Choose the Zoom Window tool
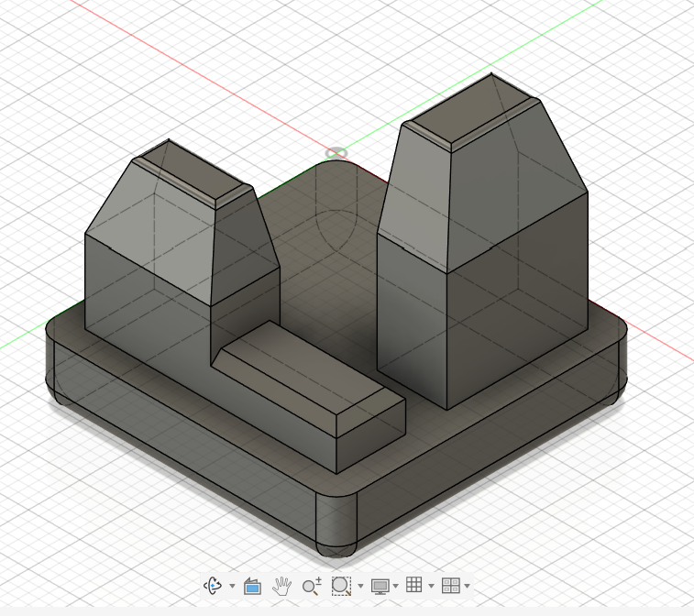The height and width of the screenshot is (616, 694). [x=341, y=586]
